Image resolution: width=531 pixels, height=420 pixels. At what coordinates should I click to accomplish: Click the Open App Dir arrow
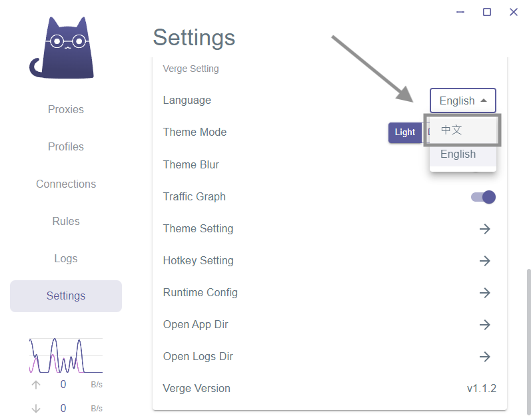(484, 325)
